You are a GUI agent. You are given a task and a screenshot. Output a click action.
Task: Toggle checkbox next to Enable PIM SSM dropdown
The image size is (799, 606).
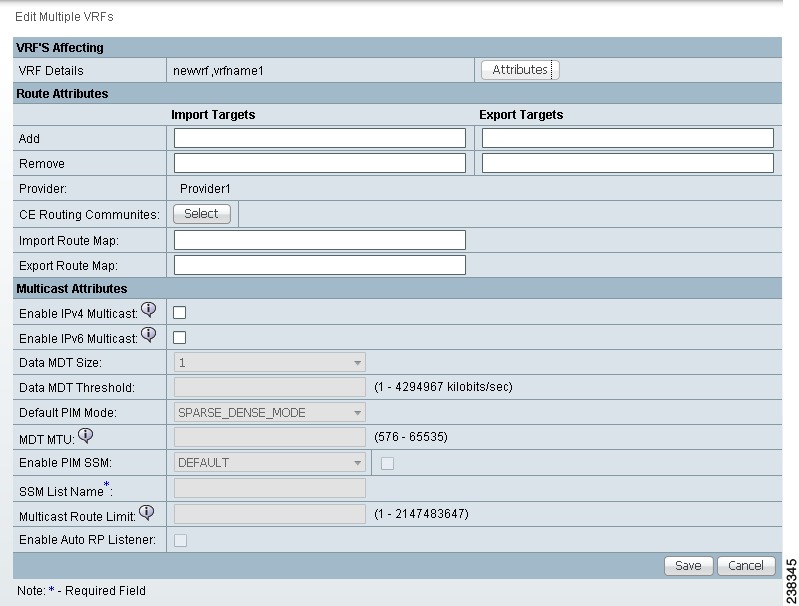(387, 463)
